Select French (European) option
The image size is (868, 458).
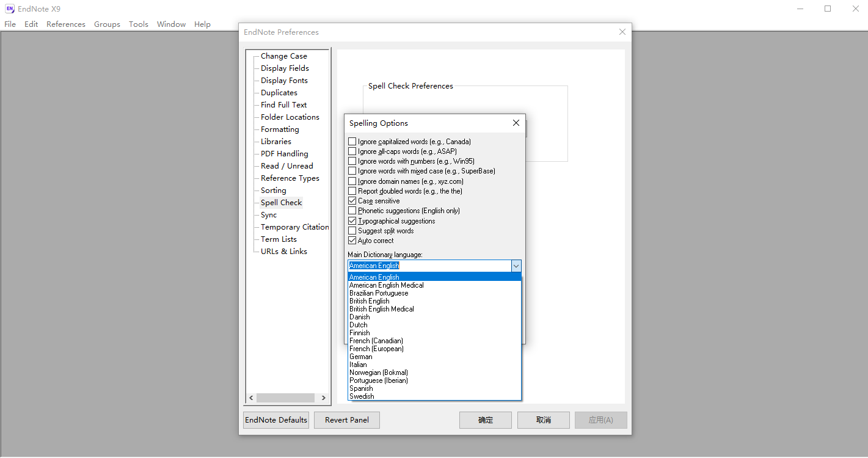click(434, 349)
